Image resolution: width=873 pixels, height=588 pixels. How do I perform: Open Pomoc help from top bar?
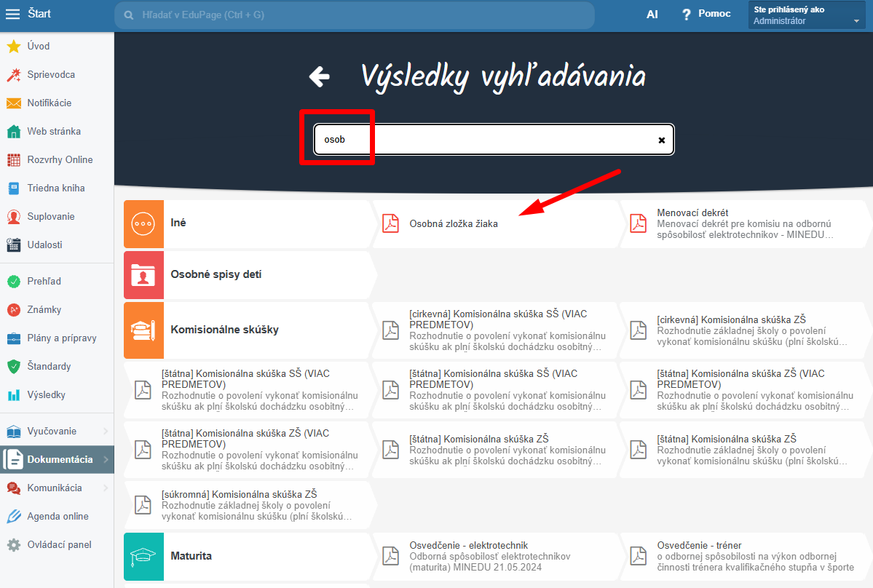tap(706, 14)
